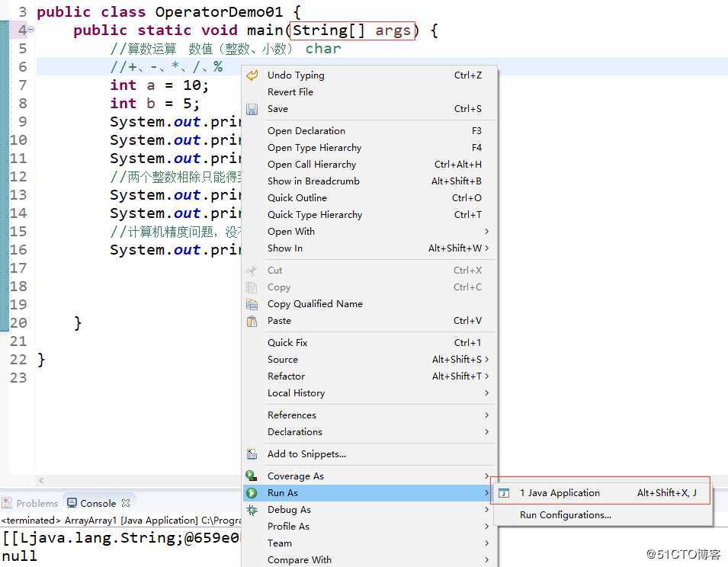Select Quick Type Hierarchy
728x567 pixels.
(370, 214)
